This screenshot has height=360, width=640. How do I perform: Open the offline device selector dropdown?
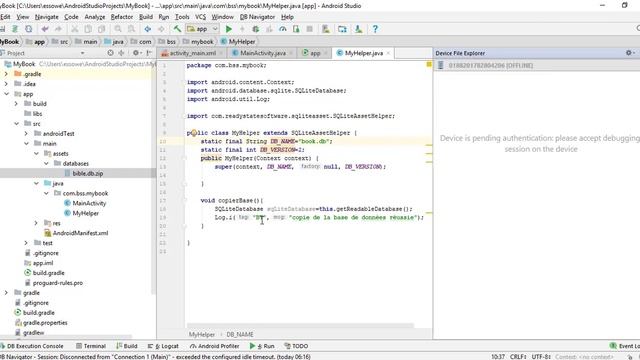pyautogui.click(x=537, y=65)
